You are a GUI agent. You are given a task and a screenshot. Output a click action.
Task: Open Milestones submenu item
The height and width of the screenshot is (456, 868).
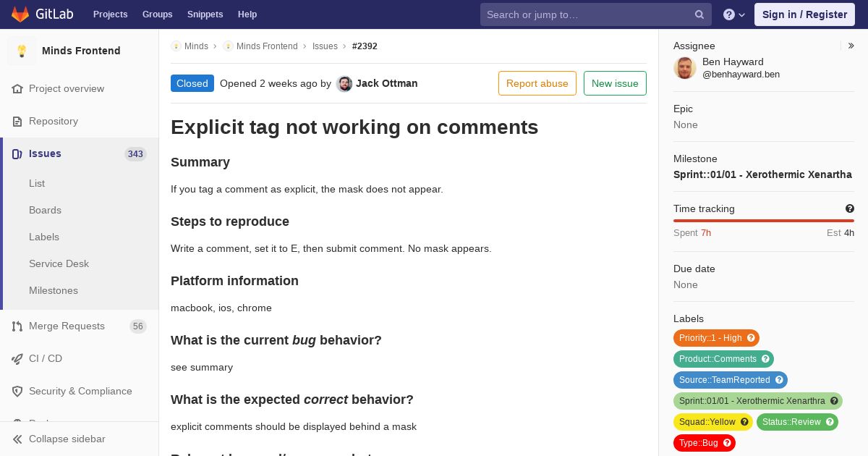(54, 290)
